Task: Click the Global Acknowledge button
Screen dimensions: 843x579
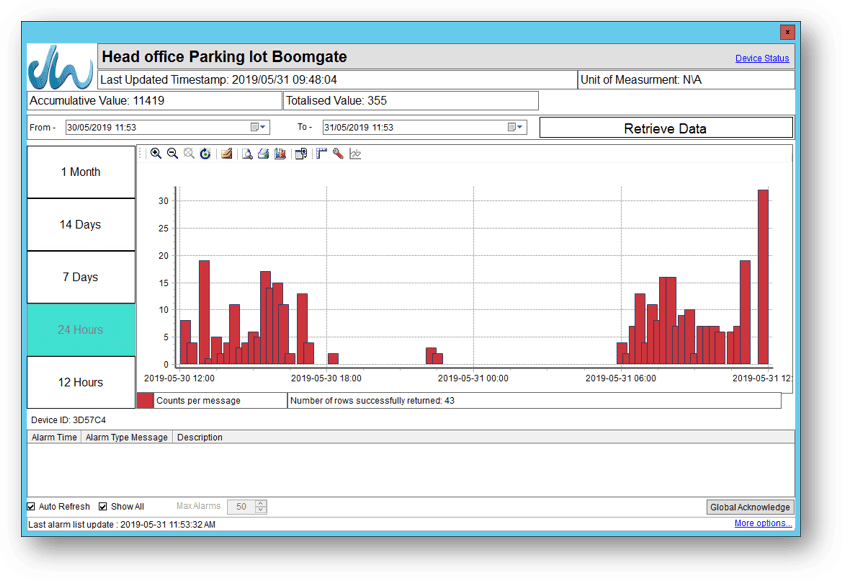Action: pyautogui.click(x=750, y=507)
